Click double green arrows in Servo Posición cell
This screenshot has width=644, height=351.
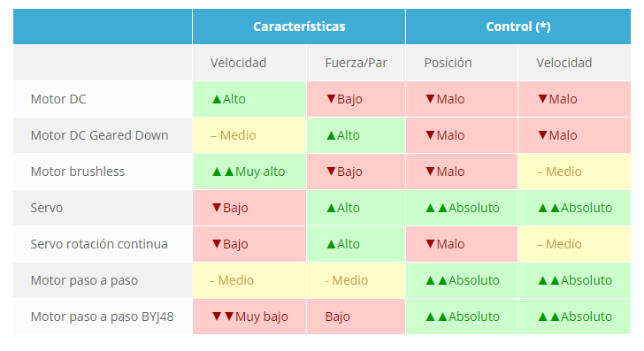pyautogui.click(x=436, y=208)
